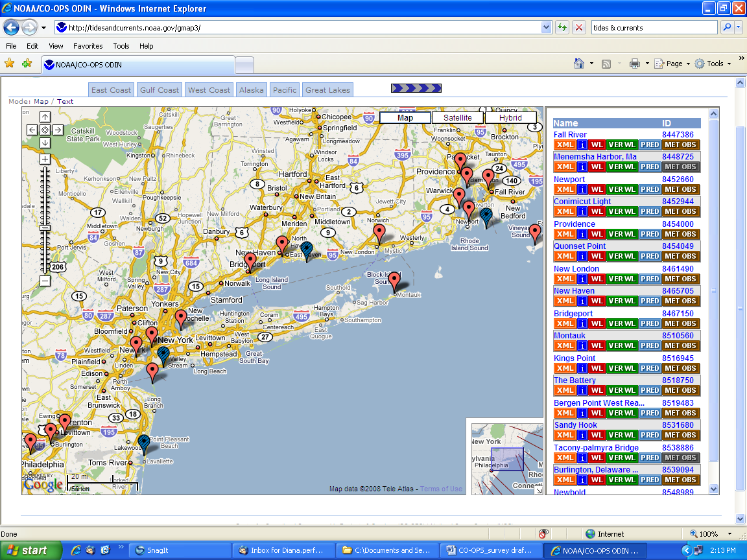The image size is (747, 560).
Task: Click the red Stop loading icon
Action: tap(579, 28)
